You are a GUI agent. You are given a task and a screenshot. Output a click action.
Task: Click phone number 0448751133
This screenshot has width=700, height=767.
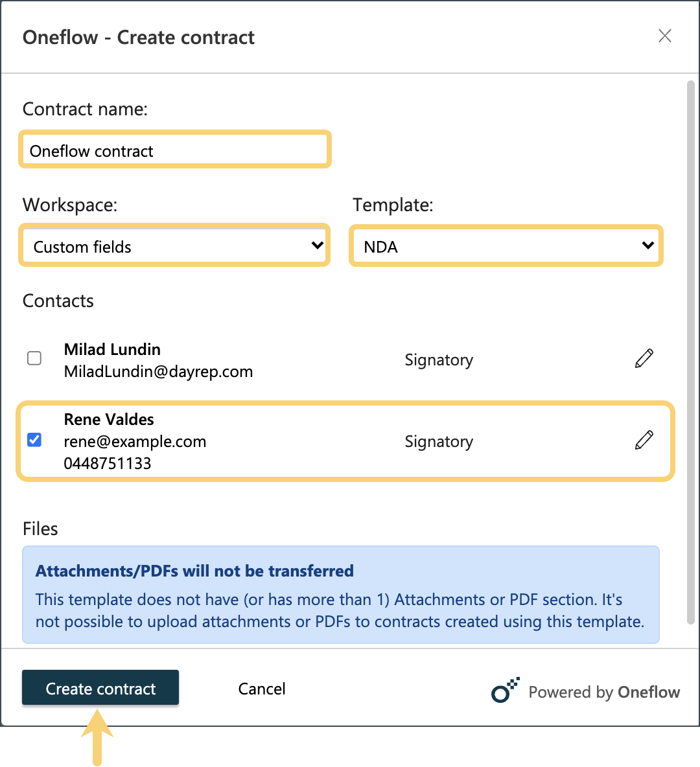click(108, 463)
